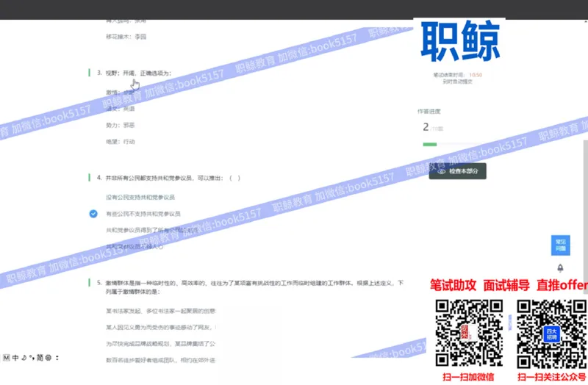Select the answer 移花接木：李园
Image resolution: width=588 pixels, height=385 pixels.
click(126, 37)
